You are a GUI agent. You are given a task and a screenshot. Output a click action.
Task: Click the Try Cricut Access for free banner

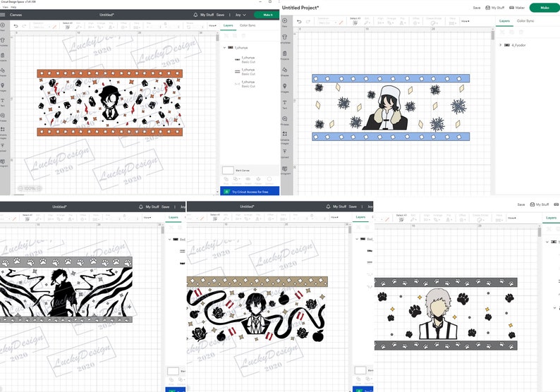250,192
